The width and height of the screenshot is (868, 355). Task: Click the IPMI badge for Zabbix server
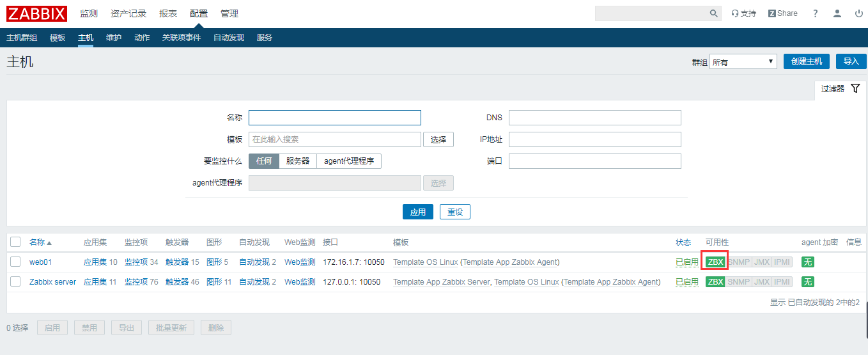[782, 282]
